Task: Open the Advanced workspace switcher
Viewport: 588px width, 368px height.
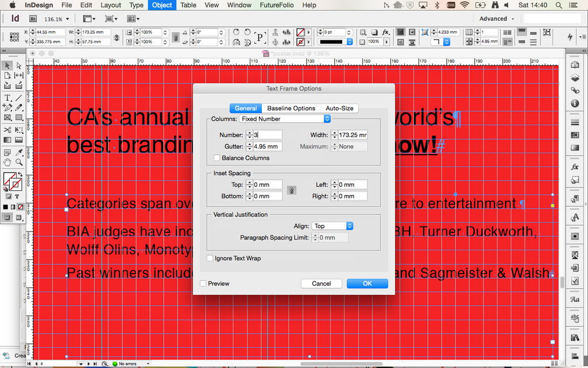Action: tap(495, 18)
